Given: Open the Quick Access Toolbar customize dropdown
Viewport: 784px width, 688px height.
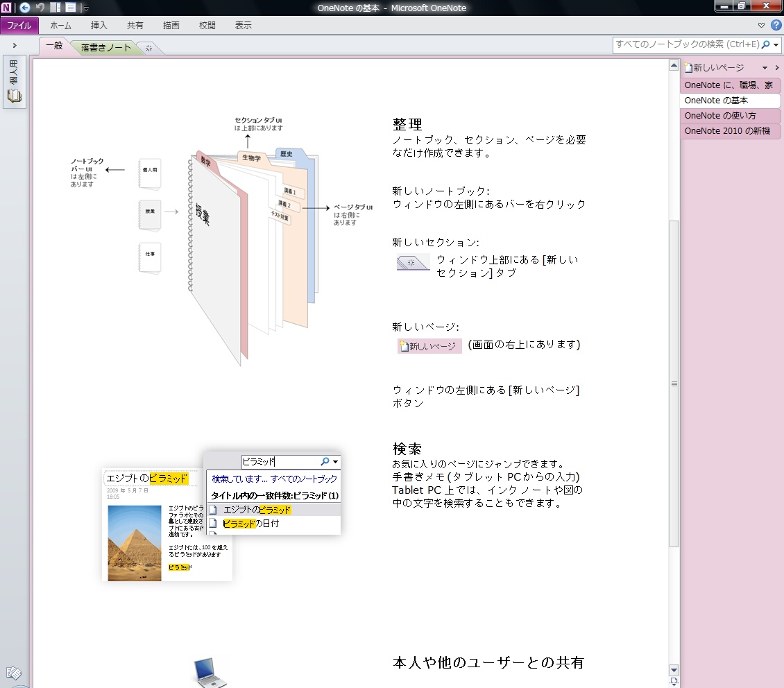Looking at the screenshot, I should [x=85, y=8].
